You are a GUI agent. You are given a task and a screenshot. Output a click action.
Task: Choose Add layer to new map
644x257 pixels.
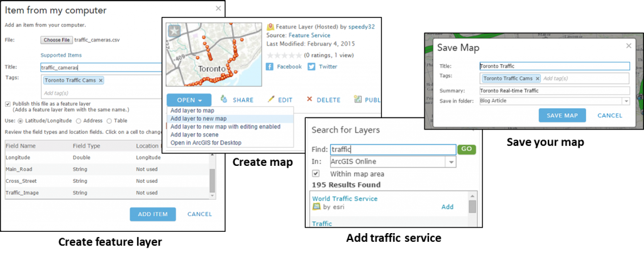click(193, 119)
